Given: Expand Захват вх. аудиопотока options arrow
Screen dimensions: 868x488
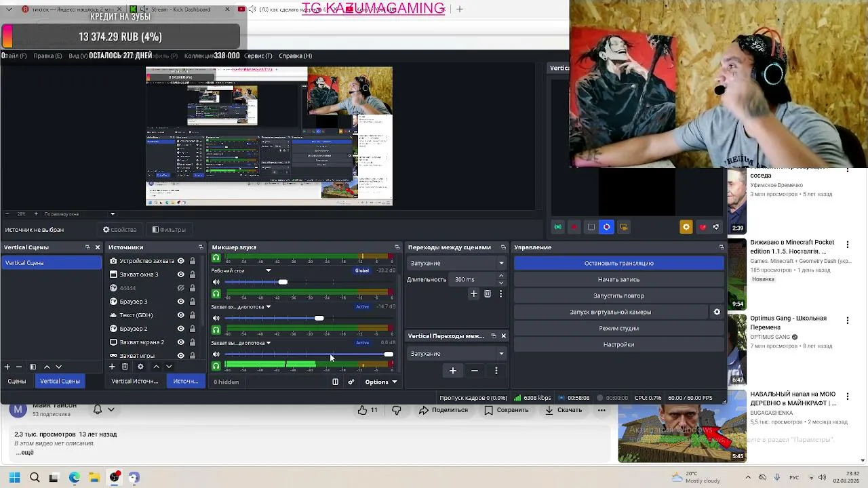Looking at the screenshot, I should click(x=269, y=307).
